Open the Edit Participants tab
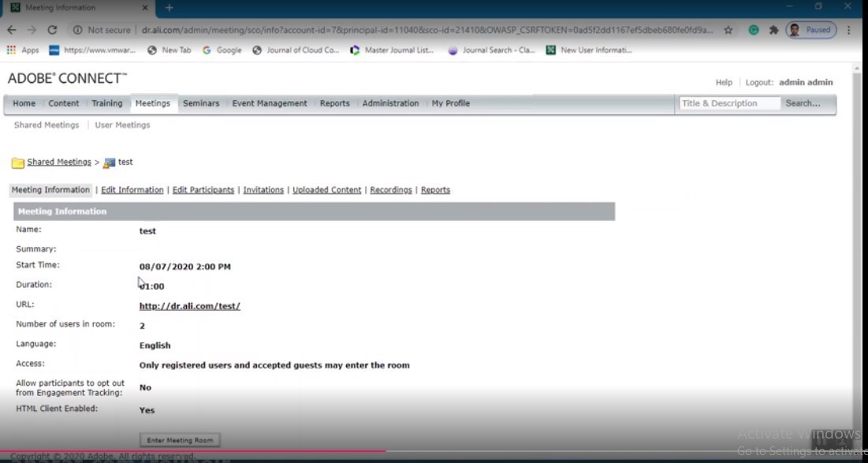868x463 pixels. point(203,190)
